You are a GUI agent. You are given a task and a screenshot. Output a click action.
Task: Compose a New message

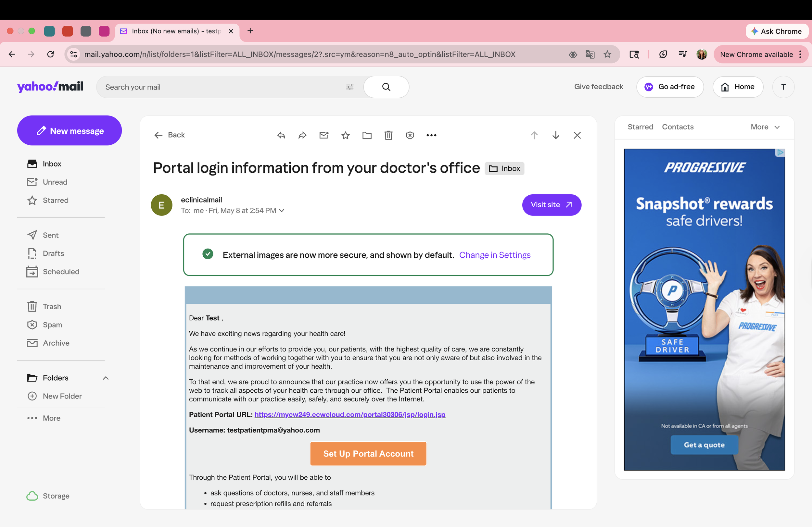tap(69, 130)
